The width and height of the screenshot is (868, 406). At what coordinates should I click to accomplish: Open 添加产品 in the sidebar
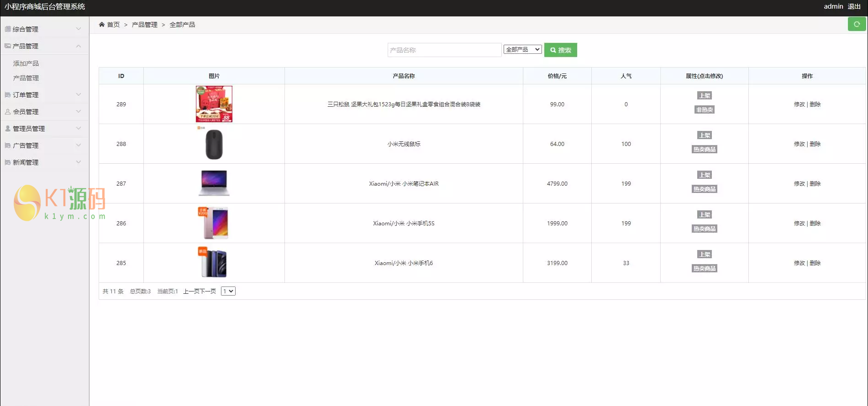tap(26, 63)
